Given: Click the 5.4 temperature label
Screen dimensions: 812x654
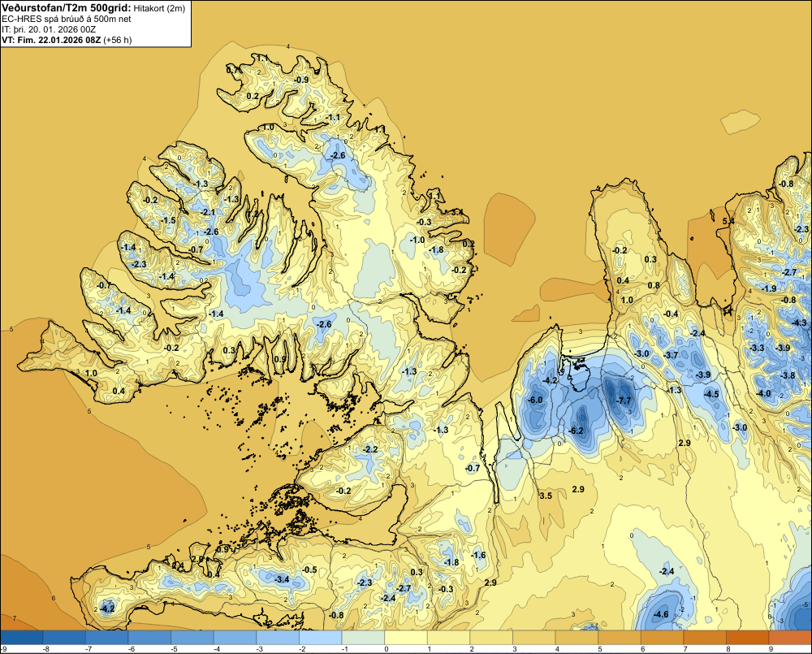Looking at the screenshot, I should coord(728,221).
